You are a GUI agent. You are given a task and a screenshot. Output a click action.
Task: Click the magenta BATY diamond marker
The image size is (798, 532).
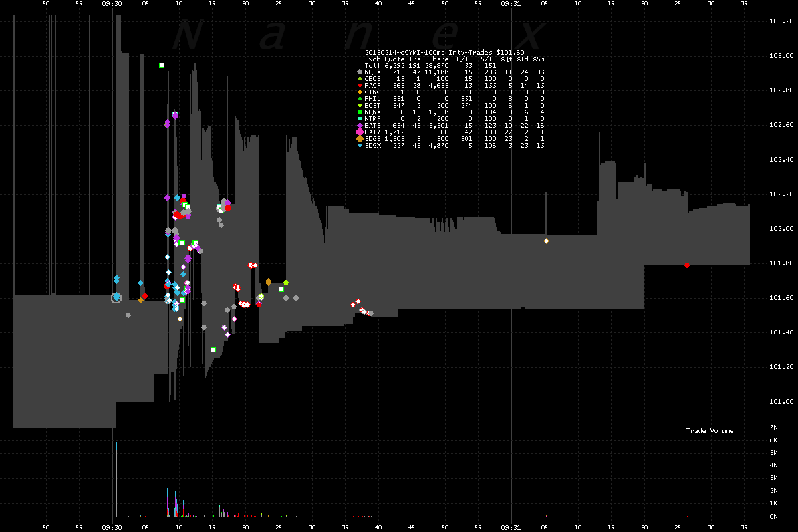360,132
